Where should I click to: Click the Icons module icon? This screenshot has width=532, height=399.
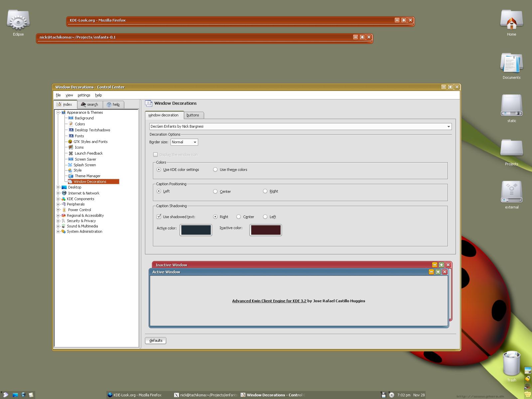[x=71, y=147]
